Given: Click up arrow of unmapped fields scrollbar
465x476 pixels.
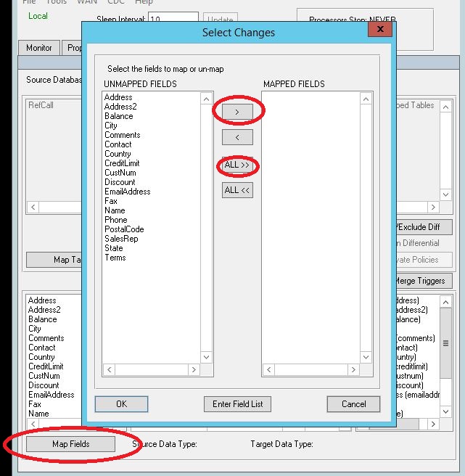Looking at the screenshot, I should pos(207,99).
